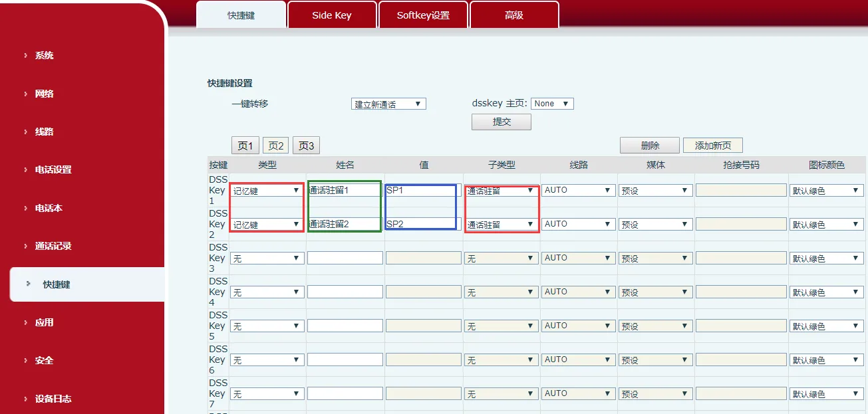Open DSS Key 1 图标颜色 dropdown

(826, 191)
